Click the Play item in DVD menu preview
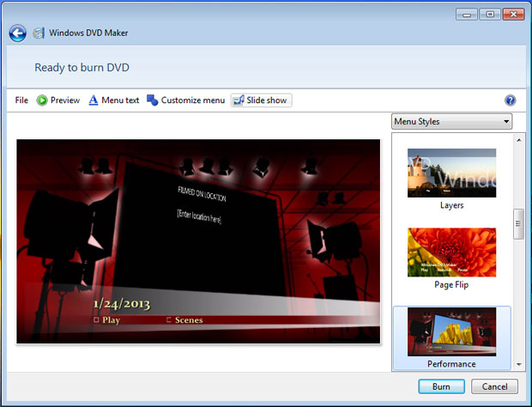 [x=107, y=320]
